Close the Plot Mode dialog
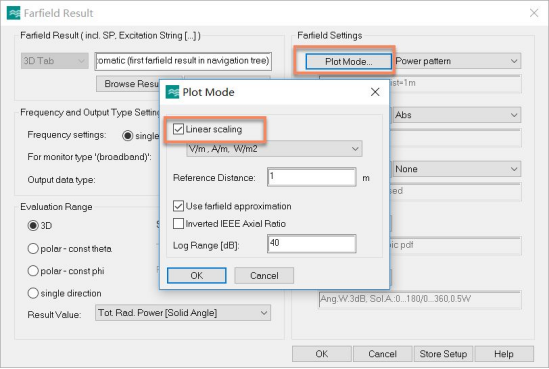 [x=375, y=92]
